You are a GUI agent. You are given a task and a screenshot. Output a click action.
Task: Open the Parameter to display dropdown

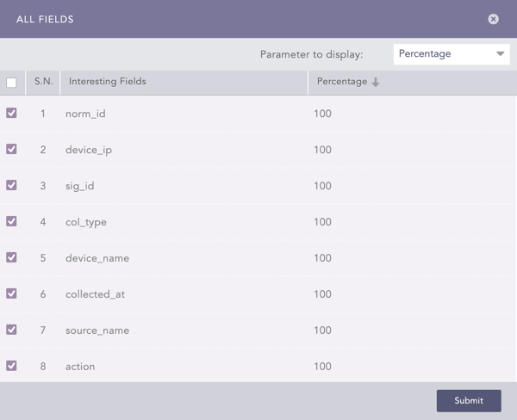[452, 54]
